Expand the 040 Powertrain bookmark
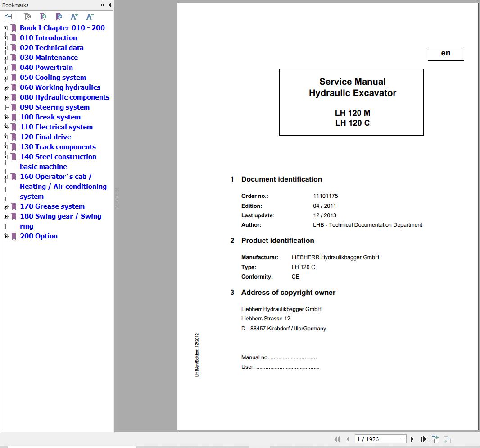 [5, 68]
